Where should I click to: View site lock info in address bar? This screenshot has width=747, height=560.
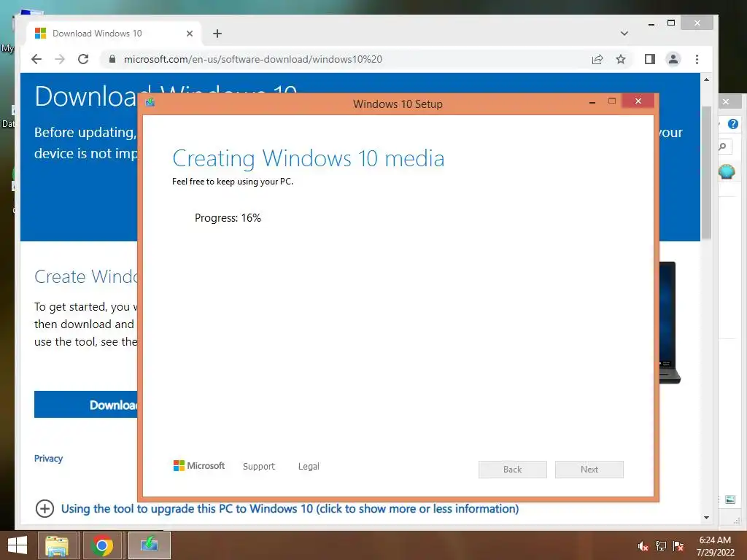click(112, 59)
